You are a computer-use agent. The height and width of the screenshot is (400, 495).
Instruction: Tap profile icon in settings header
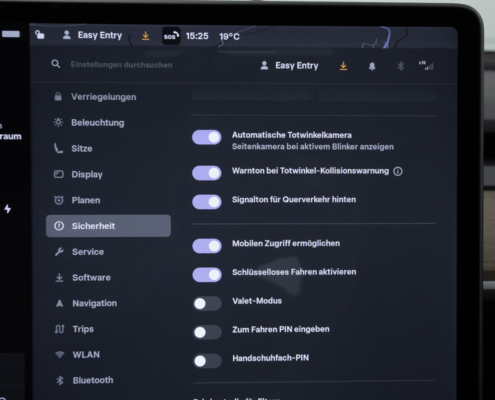[x=264, y=65]
